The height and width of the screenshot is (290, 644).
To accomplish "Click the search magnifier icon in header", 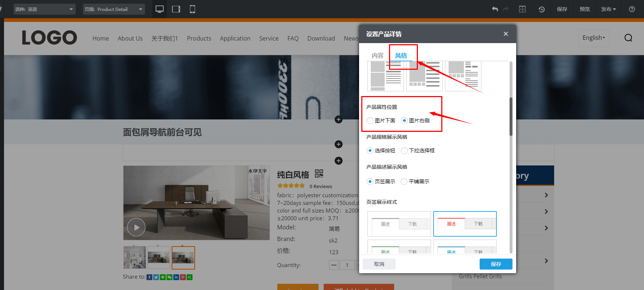I will (x=628, y=38).
